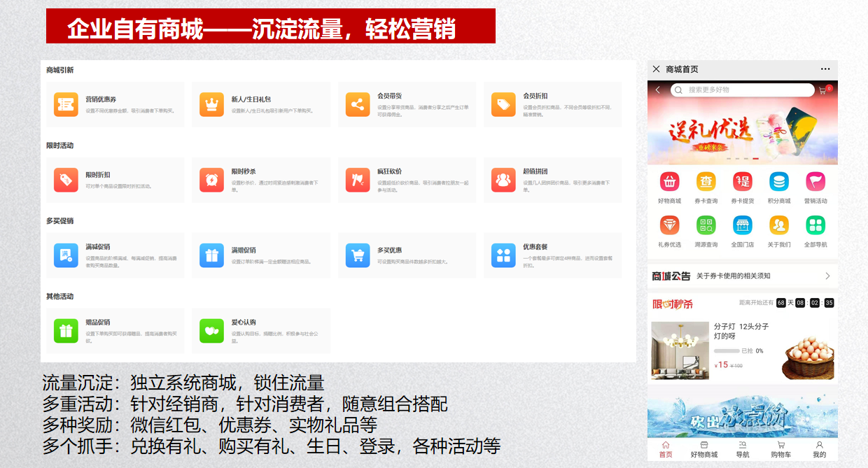Switch to the 我的 bottom tab
Viewport: 868px width, 468px height.
point(819,449)
